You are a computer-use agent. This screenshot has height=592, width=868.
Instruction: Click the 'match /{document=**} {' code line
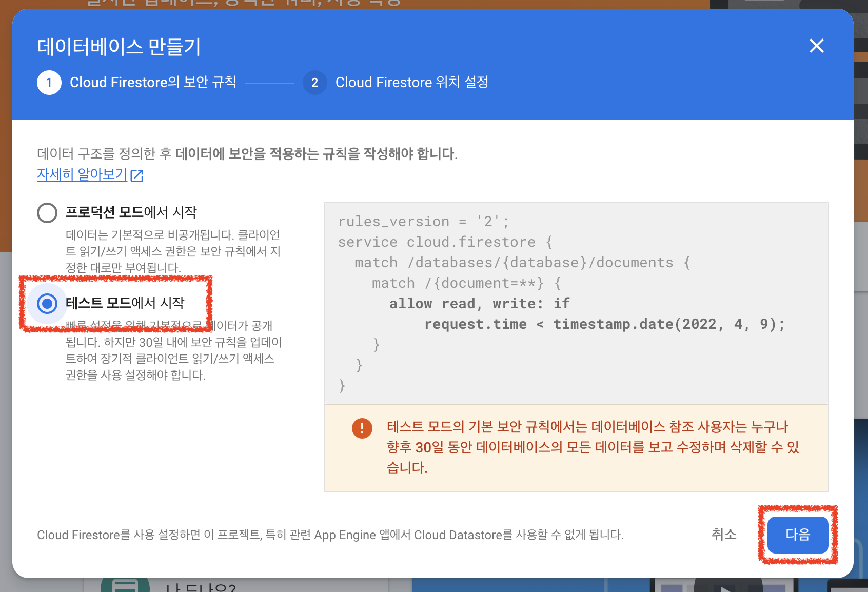(466, 283)
